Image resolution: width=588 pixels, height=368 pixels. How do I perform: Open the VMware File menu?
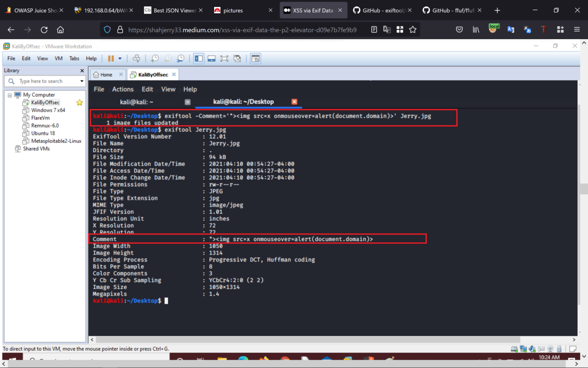click(x=11, y=58)
